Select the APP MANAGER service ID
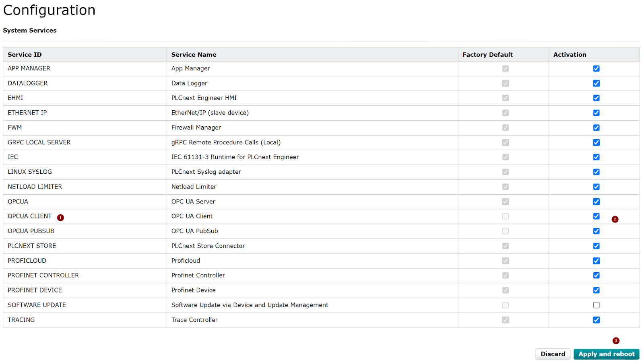 pyautogui.click(x=29, y=68)
